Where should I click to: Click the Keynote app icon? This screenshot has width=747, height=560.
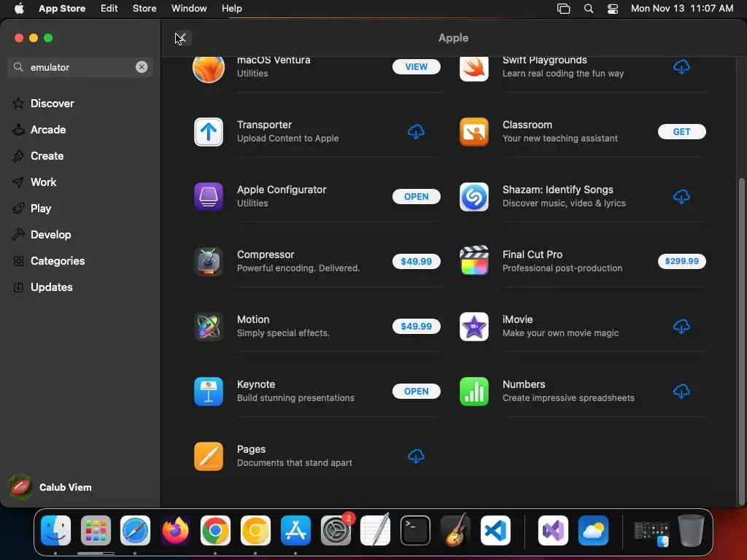(208, 392)
